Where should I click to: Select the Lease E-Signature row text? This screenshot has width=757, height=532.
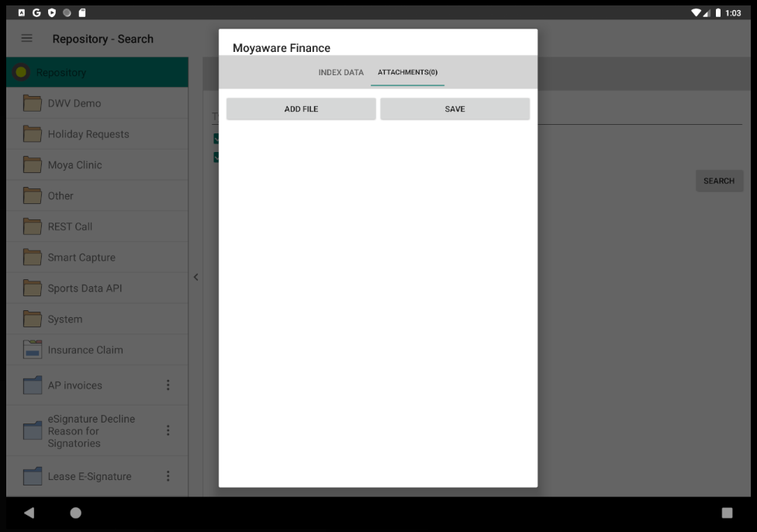[x=90, y=476]
